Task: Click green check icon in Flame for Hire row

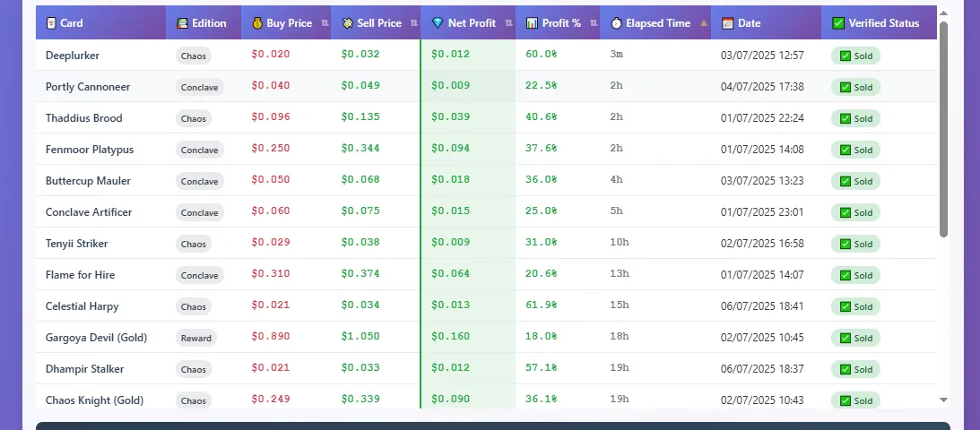Action: click(x=845, y=275)
